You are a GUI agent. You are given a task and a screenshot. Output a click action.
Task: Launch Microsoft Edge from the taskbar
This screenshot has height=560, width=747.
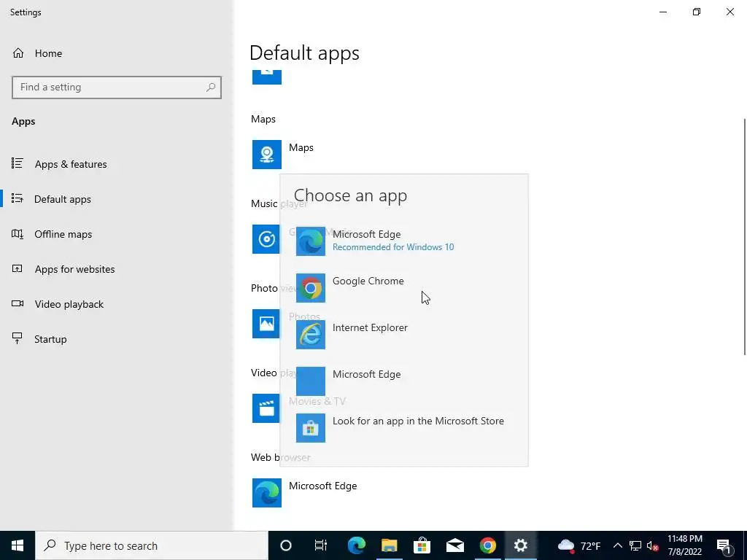[356, 545]
